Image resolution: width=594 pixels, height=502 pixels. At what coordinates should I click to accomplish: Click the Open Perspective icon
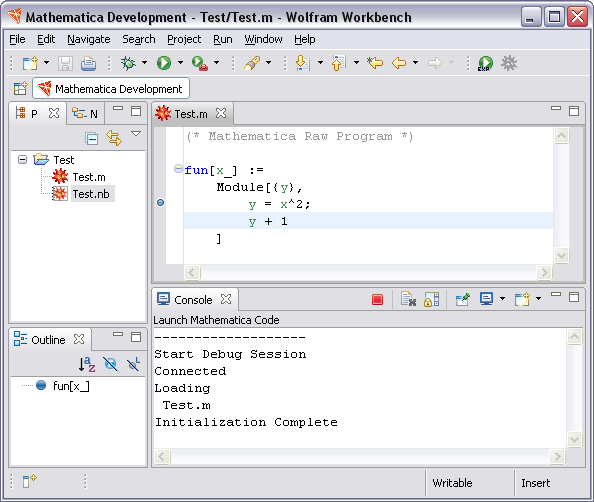[x=20, y=89]
